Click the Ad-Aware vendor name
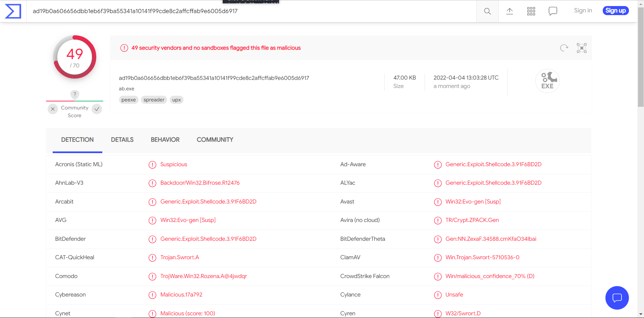The height and width of the screenshot is (318, 644). [353, 165]
